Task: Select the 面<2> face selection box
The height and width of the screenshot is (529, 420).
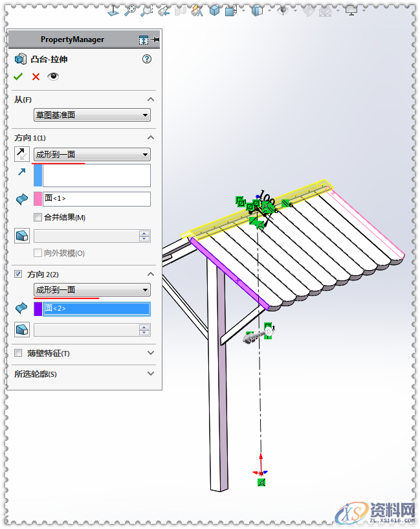Action: click(x=96, y=309)
